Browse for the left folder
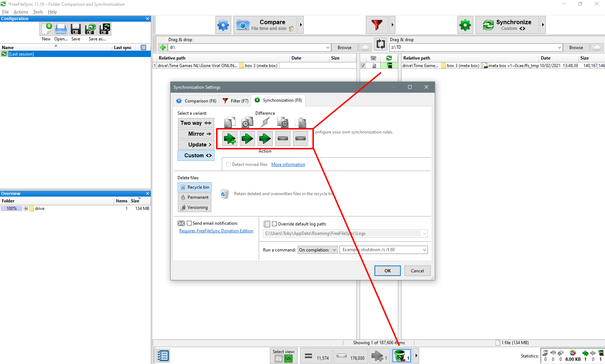 pos(345,48)
